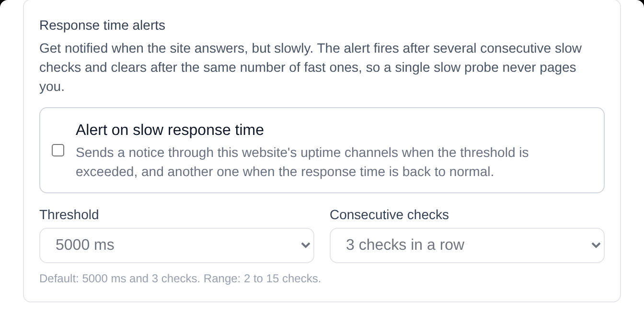Click the 'Threshold' field label
The width and height of the screenshot is (644, 311).
(x=69, y=215)
